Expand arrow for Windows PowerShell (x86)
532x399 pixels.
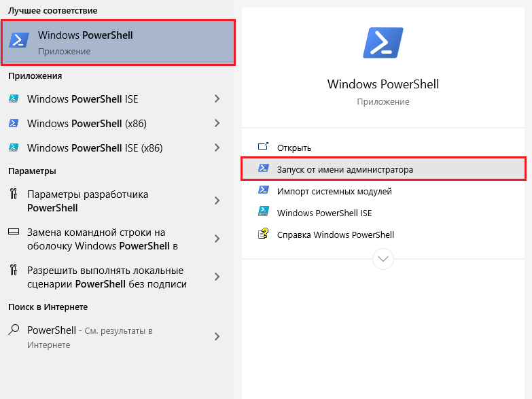(x=217, y=123)
